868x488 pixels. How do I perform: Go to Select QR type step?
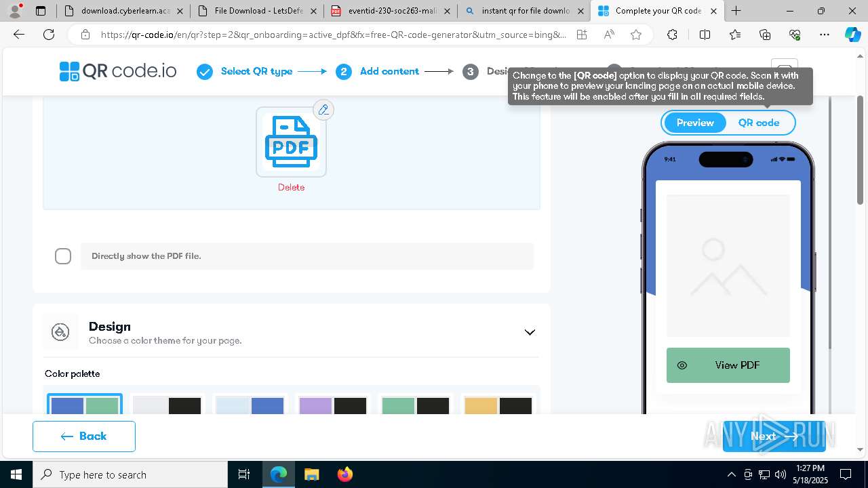coord(256,71)
